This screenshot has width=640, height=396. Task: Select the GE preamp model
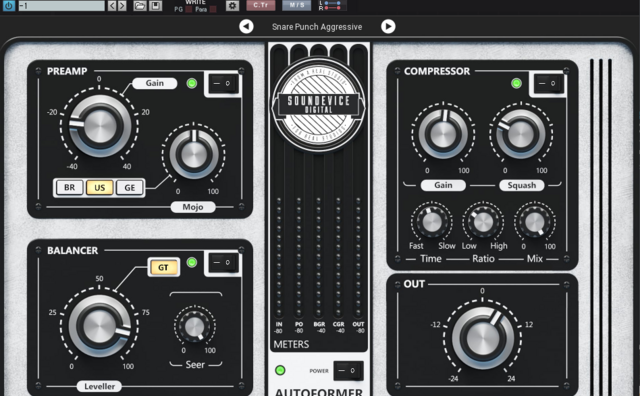[130, 188]
